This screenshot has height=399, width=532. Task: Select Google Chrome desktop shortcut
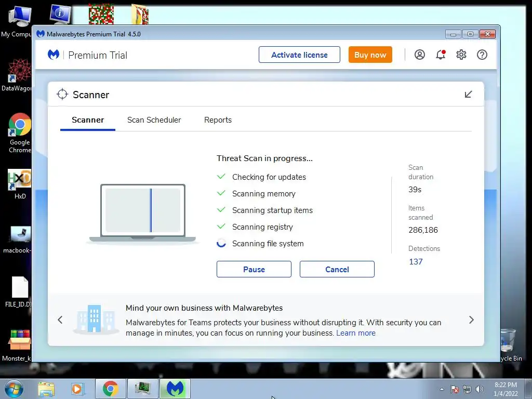pyautogui.click(x=20, y=134)
